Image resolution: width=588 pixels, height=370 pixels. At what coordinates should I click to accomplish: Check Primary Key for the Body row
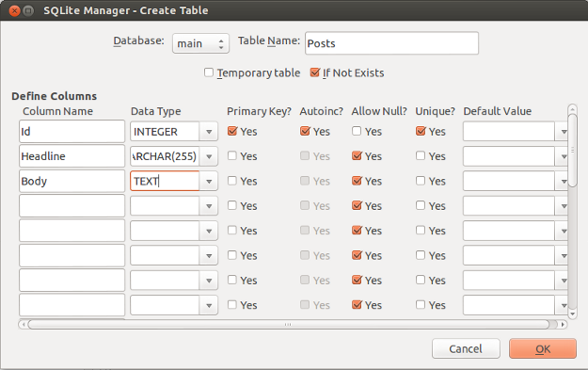click(x=232, y=180)
